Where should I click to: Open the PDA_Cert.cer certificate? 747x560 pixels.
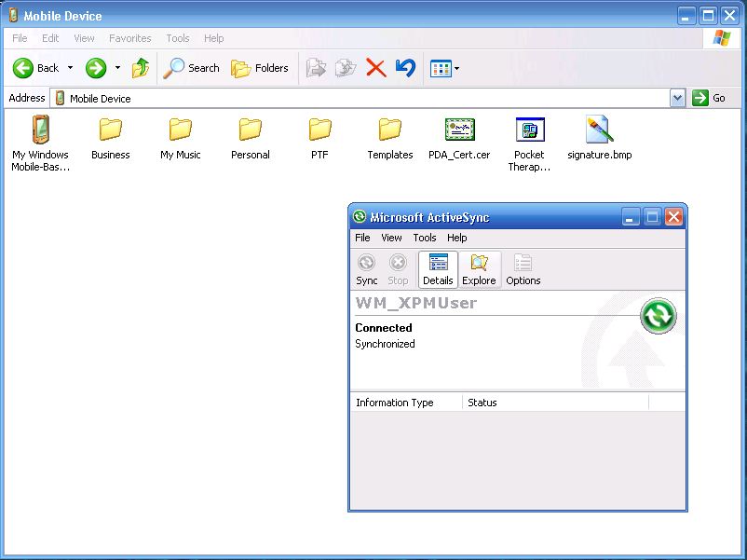coord(459,130)
